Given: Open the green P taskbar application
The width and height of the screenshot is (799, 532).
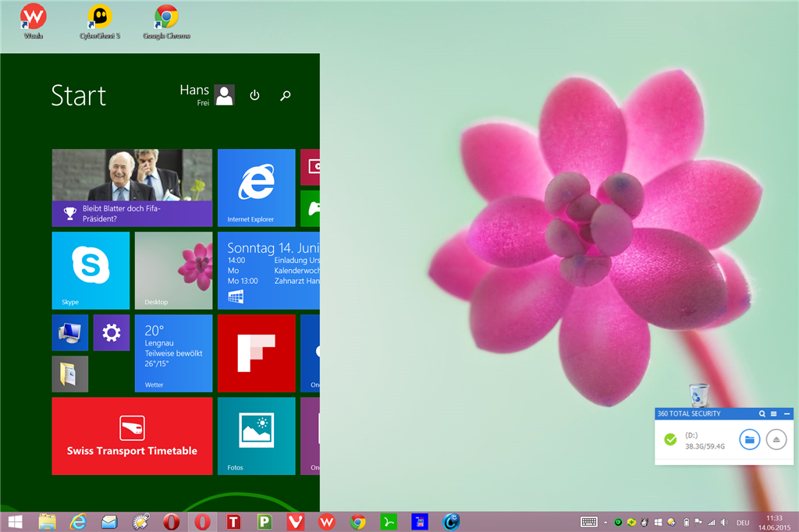Looking at the screenshot, I should point(265,522).
